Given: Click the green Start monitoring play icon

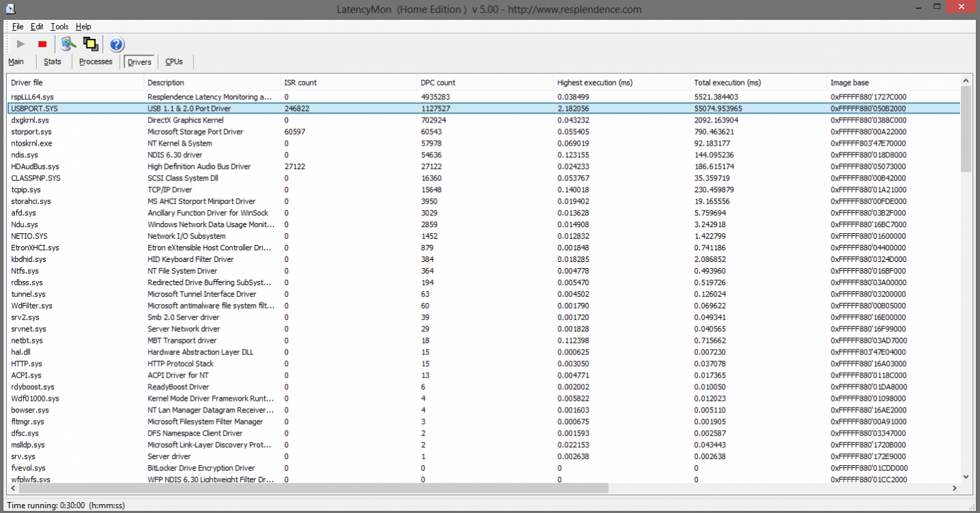Looking at the screenshot, I should point(21,44).
